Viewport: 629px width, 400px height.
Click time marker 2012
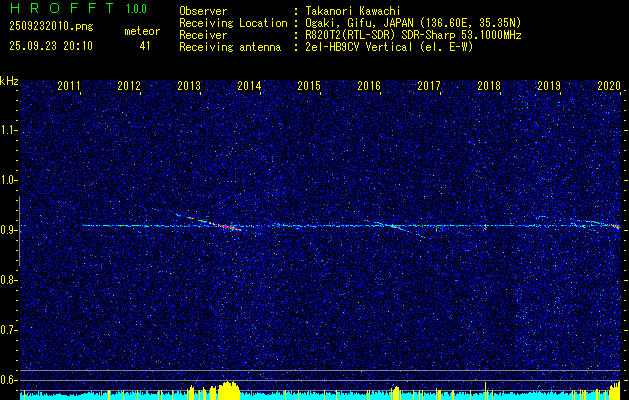point(129,85)
